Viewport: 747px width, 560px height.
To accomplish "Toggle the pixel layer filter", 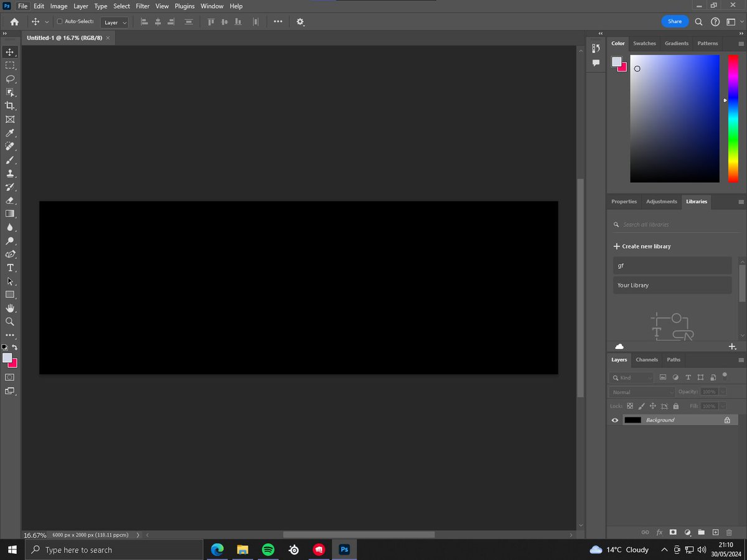I will (663, 377).
